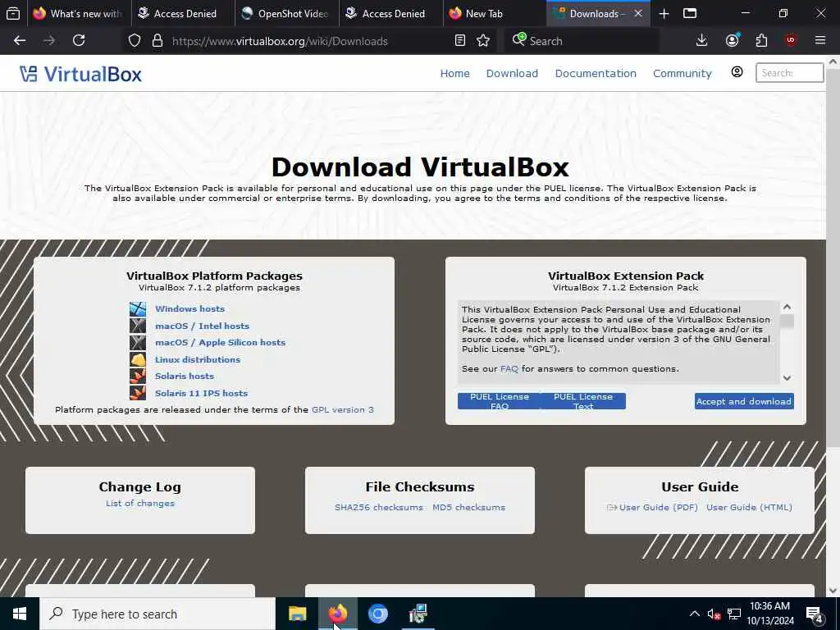Click the installer taskbar icon
Screen dimensions: 840x630
click(x=418, y=614)
